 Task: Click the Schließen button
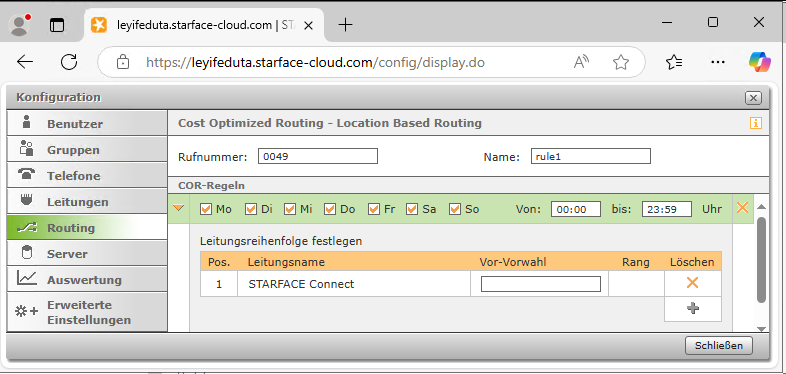coord(719,345)
